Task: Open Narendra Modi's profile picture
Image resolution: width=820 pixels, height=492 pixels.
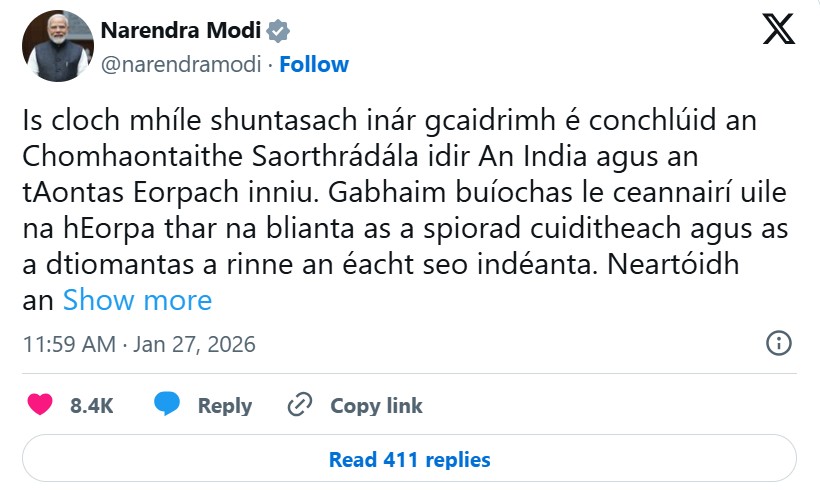Action: click(x=58, y=46)
